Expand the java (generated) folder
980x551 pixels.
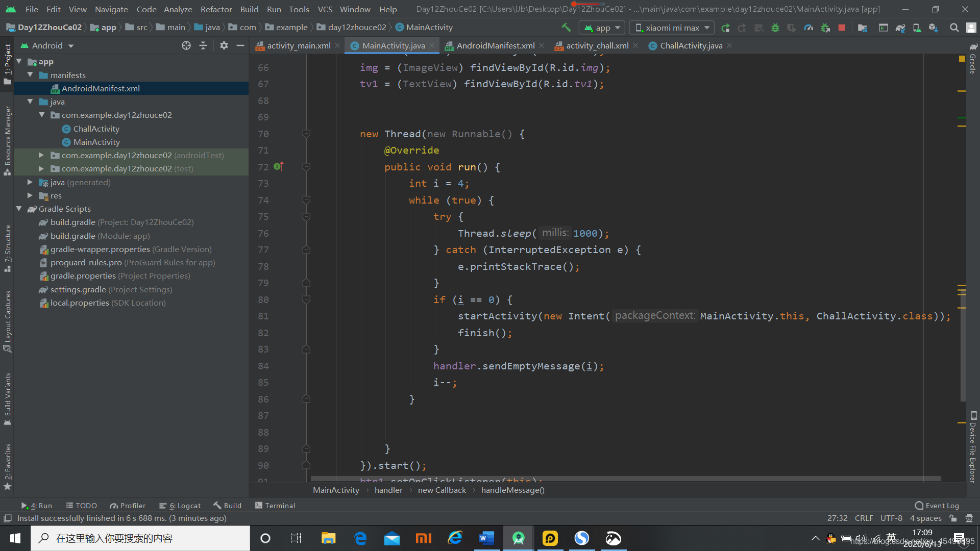(x=30, y=182)
